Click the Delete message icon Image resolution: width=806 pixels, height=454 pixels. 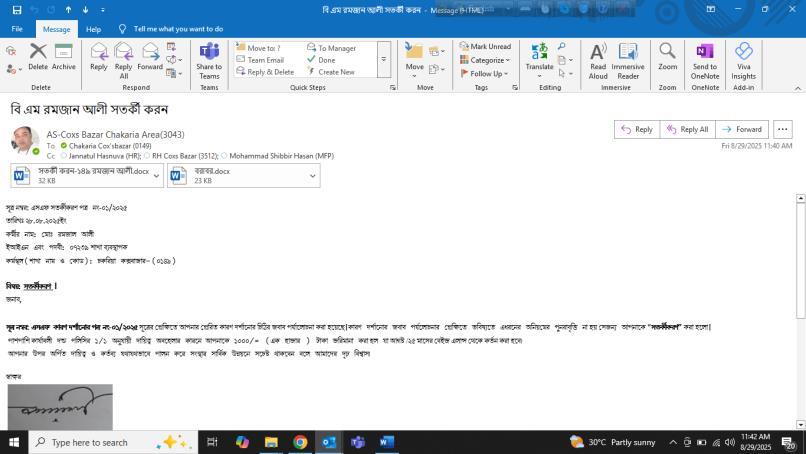(x=38, y=56)
